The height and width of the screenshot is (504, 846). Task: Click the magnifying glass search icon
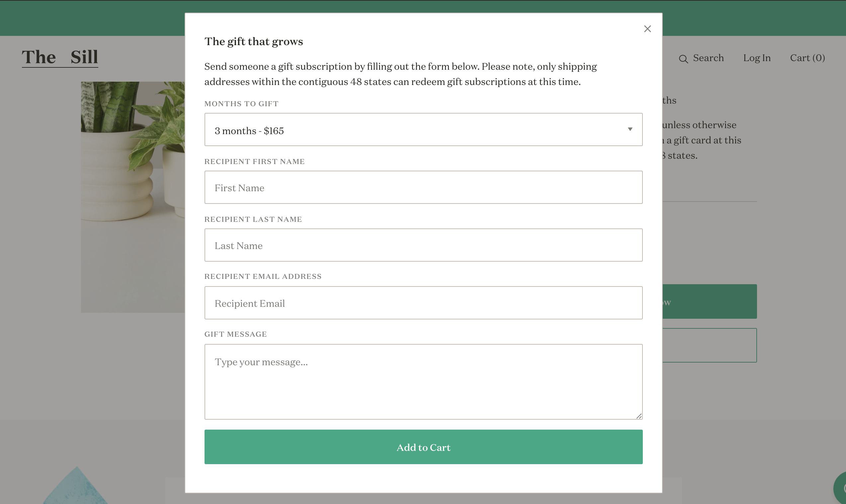[x=683, y=59]
